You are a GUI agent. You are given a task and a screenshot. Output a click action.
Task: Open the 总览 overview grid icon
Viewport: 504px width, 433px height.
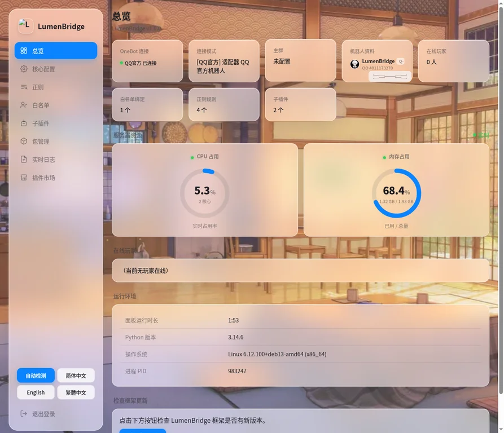point(24,51)
